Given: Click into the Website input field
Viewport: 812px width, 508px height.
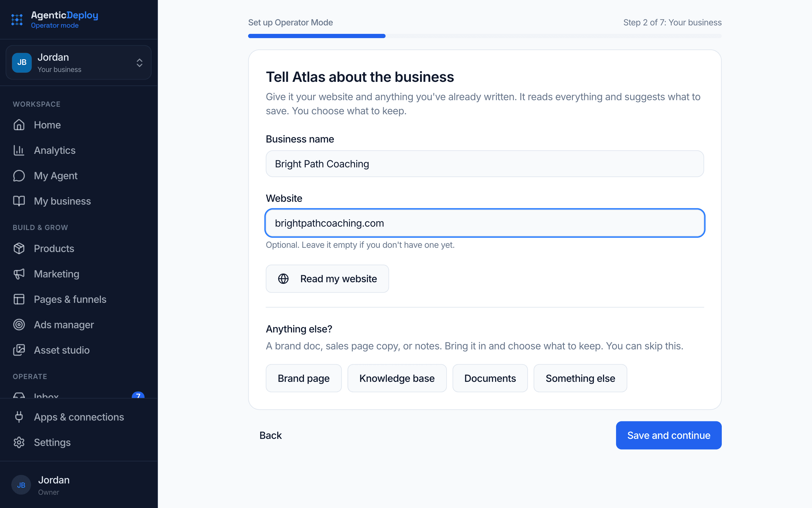Looking at the screenshot, I should click(x=485, y=223).
